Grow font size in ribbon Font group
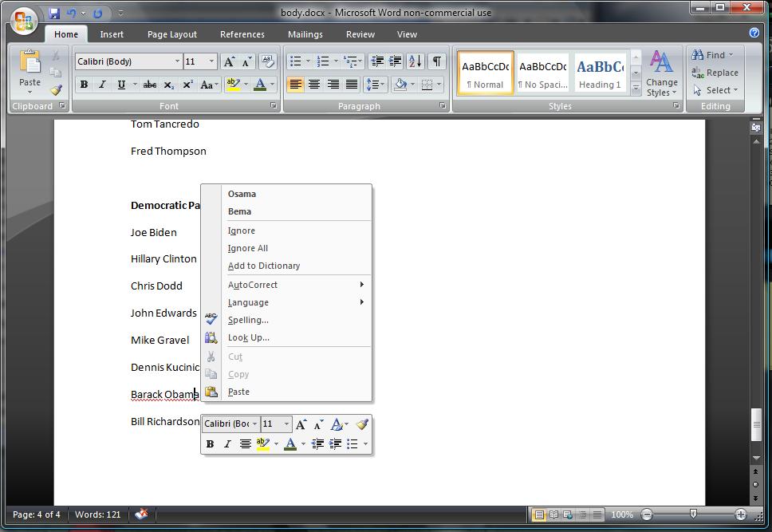This screenshot has height=532, width=772. [x=229, y=61]
